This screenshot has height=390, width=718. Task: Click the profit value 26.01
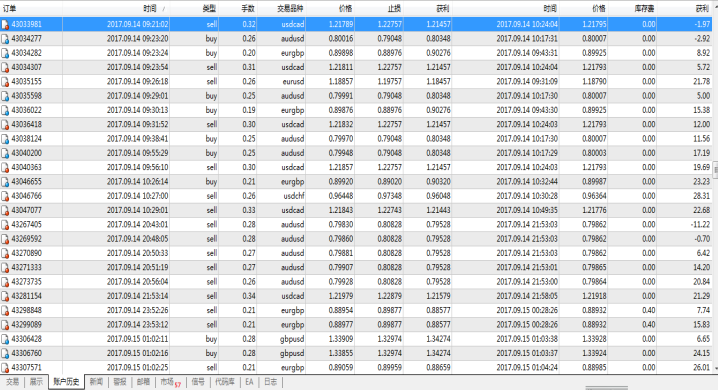(702, 368)
